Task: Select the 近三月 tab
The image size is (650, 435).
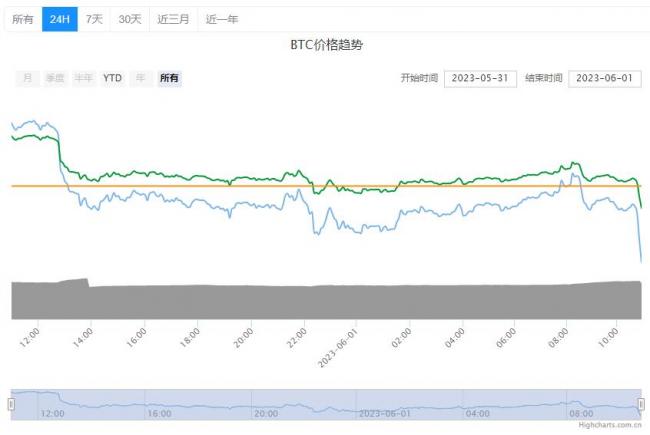Action: click(x=173, y=19)
